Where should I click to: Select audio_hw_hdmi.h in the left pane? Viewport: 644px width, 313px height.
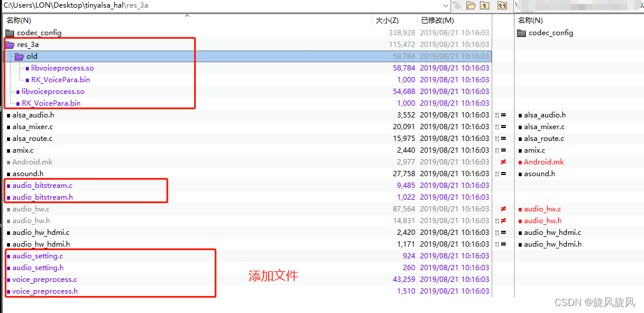point(41,244)
